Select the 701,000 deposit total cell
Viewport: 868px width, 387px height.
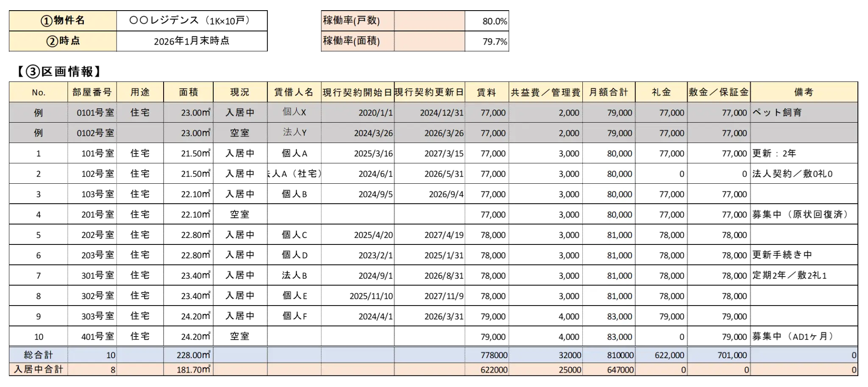tap(718, 355)
